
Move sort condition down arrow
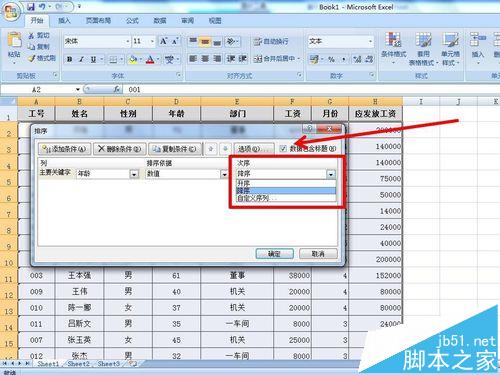click(225, 149)
